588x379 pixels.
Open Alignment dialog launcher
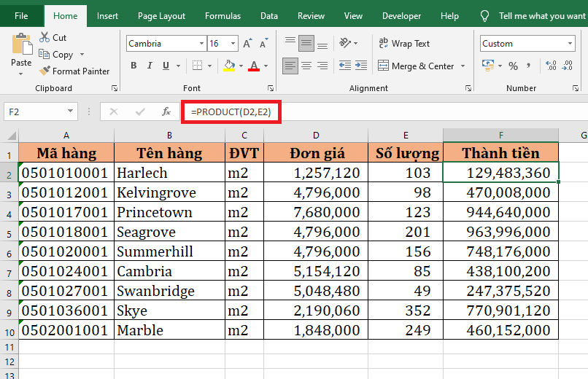point(468,88)
